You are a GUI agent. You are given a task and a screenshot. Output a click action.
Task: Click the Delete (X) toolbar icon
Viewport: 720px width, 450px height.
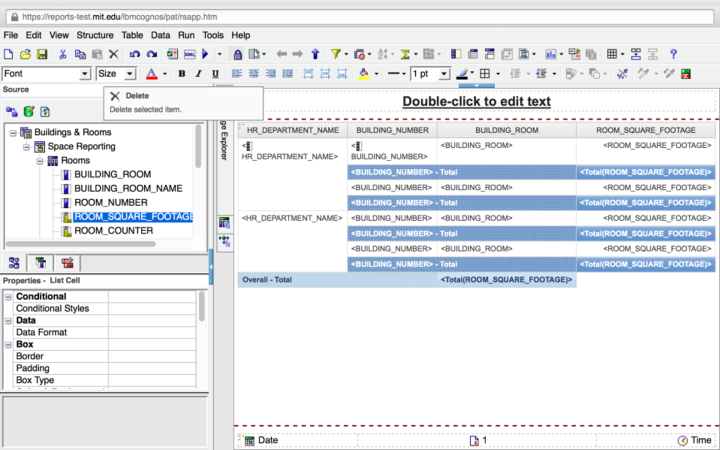(113, 54)
